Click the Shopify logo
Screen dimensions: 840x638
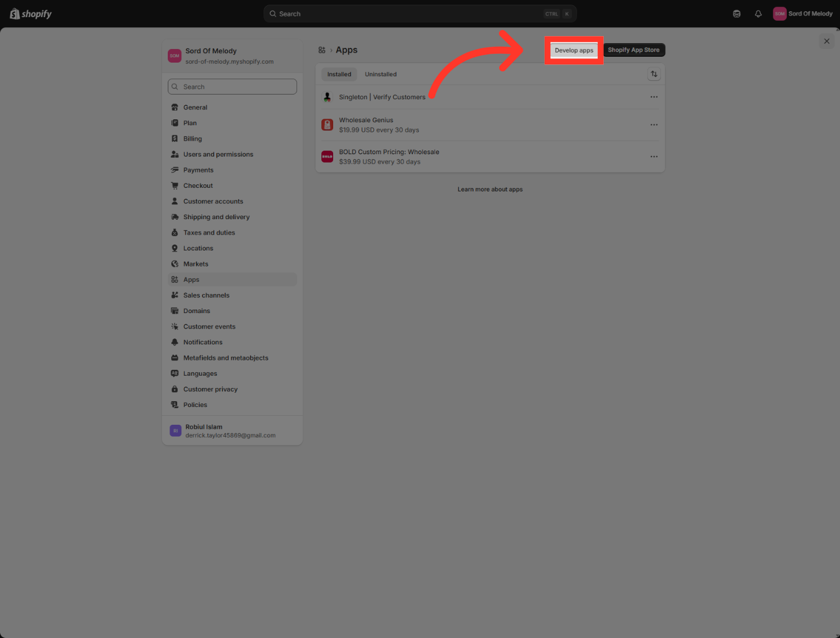31,14
